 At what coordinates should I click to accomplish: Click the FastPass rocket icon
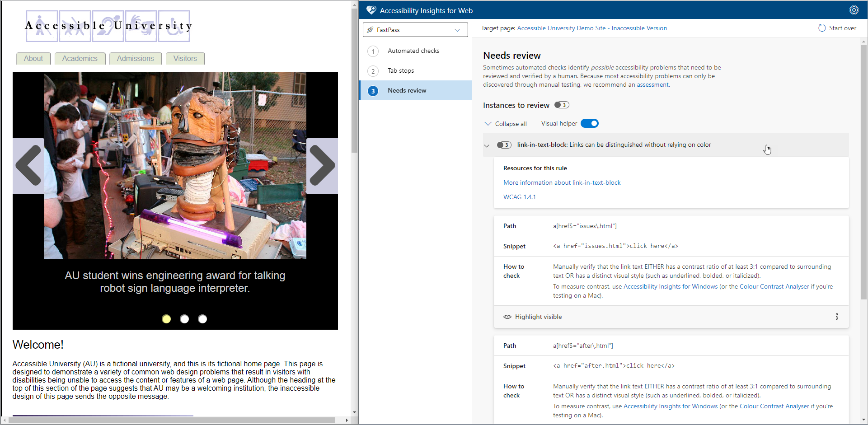tap(370, 30)
